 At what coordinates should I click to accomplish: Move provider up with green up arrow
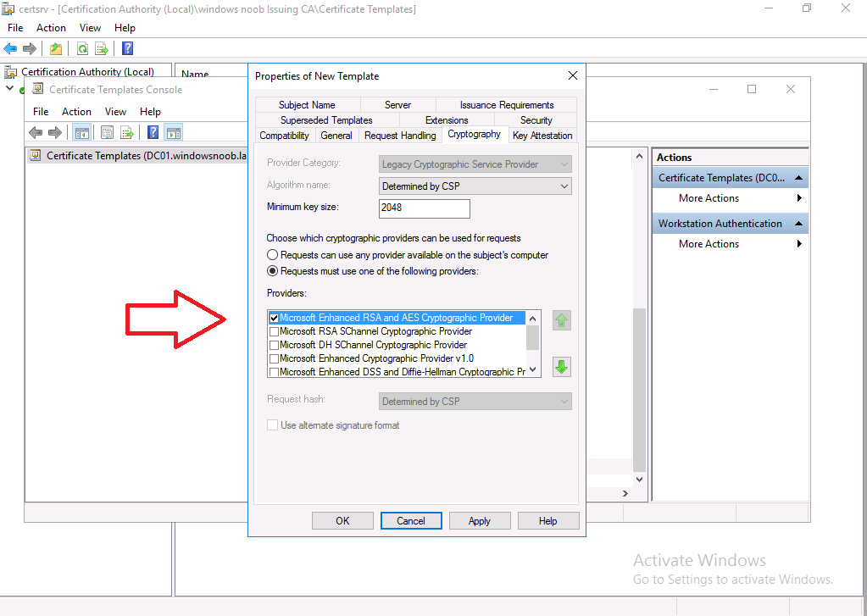[x=561, y=320]
